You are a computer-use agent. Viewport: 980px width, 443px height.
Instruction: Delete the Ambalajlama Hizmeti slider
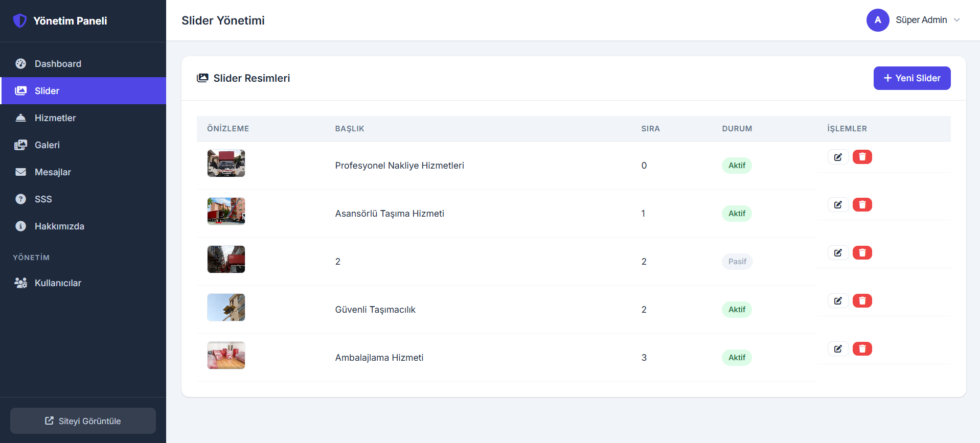coord(862,349)
